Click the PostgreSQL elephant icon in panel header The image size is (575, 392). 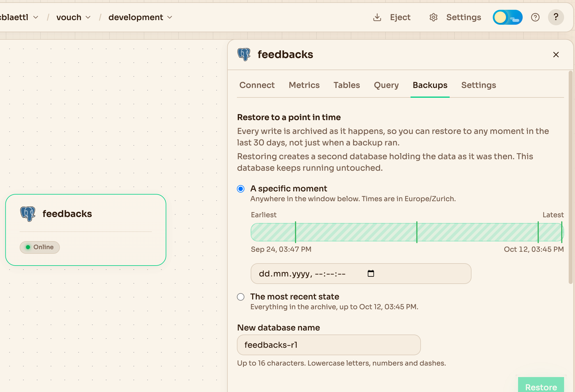[244, 54]
